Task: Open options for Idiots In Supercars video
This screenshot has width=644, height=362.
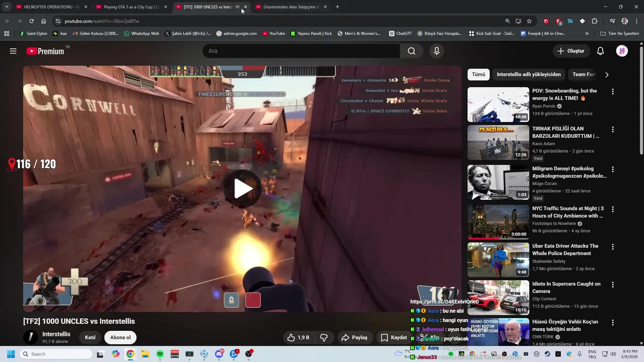Action: [x=612, y=285]
